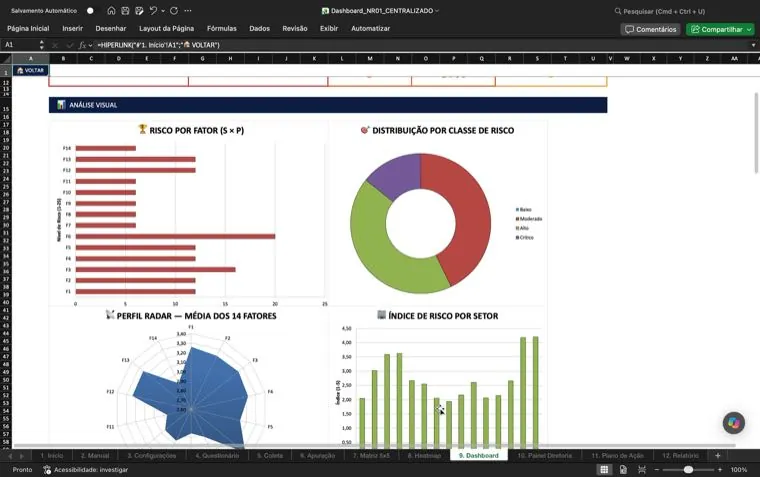Screen dimensions: 760x477
Task: Switch to sheet tab 7. Matriz 5x5
Action: coord(371,456)
